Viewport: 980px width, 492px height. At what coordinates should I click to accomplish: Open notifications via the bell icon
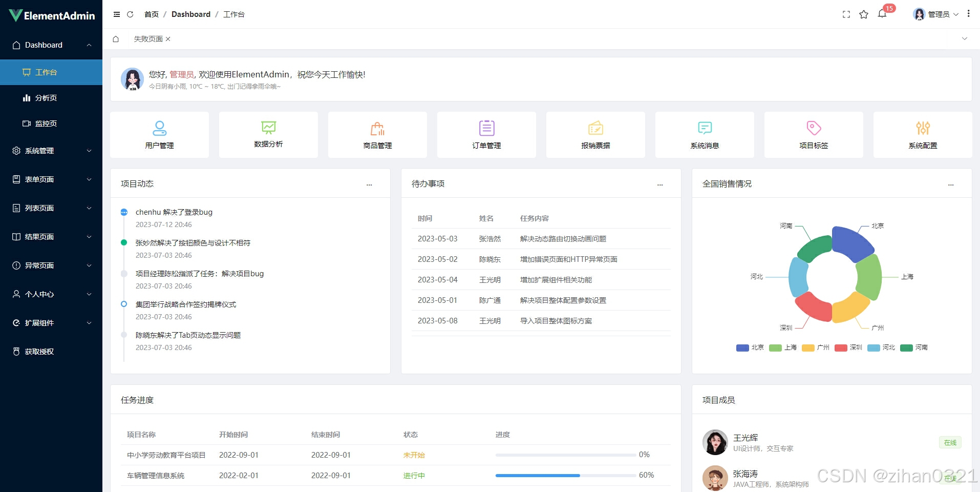point(882,14)
